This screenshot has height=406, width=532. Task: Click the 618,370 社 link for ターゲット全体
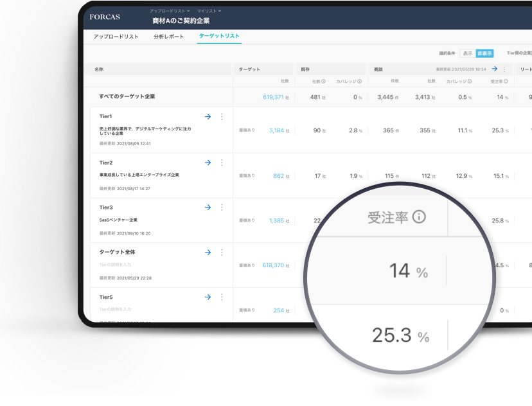pyautogui.click(x=276, y=265)
